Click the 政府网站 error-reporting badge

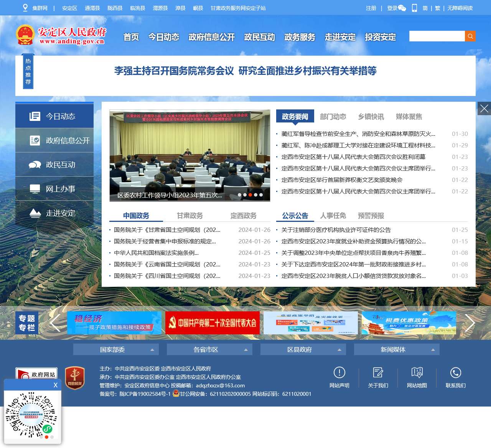click(36, 374)
